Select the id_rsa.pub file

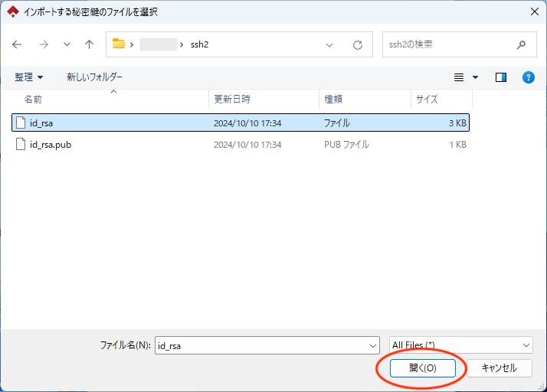(x=51, y=145)
